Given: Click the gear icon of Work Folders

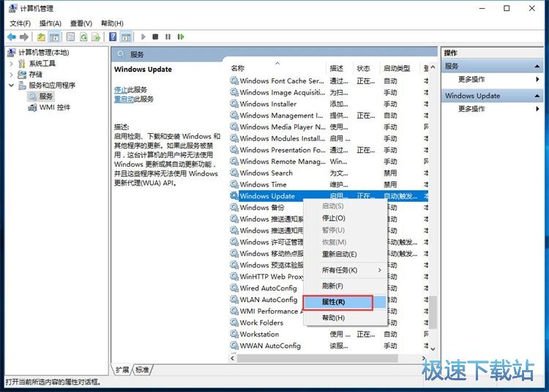Looking at the screenshot, I should 234,323.
